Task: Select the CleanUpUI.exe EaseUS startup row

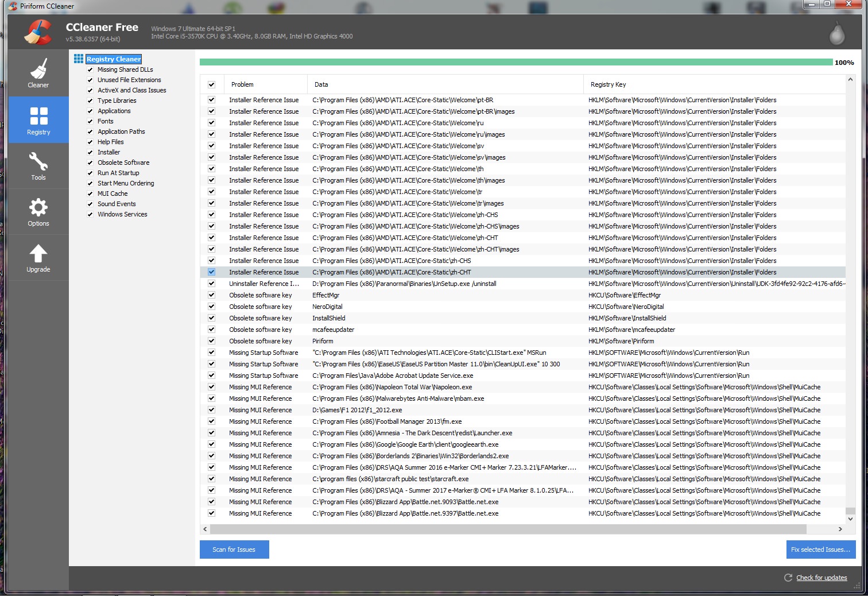Action: 523,364
